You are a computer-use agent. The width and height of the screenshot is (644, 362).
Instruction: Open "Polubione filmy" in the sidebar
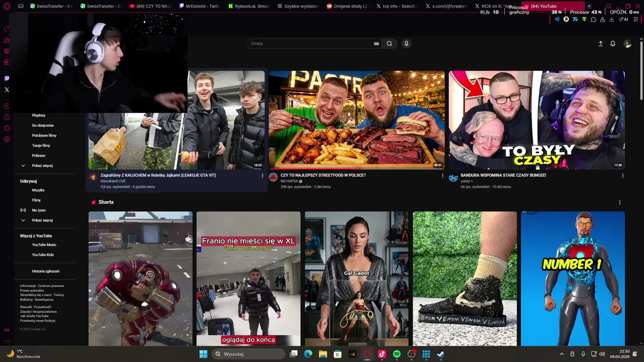pyautogui.click(x=44, y=135)
